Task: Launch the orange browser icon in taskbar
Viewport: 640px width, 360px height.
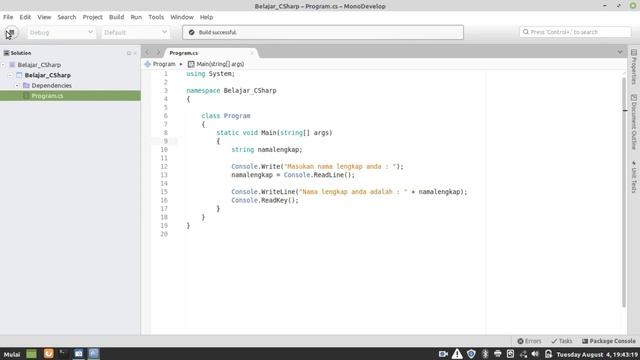Action: pos(48,353)
